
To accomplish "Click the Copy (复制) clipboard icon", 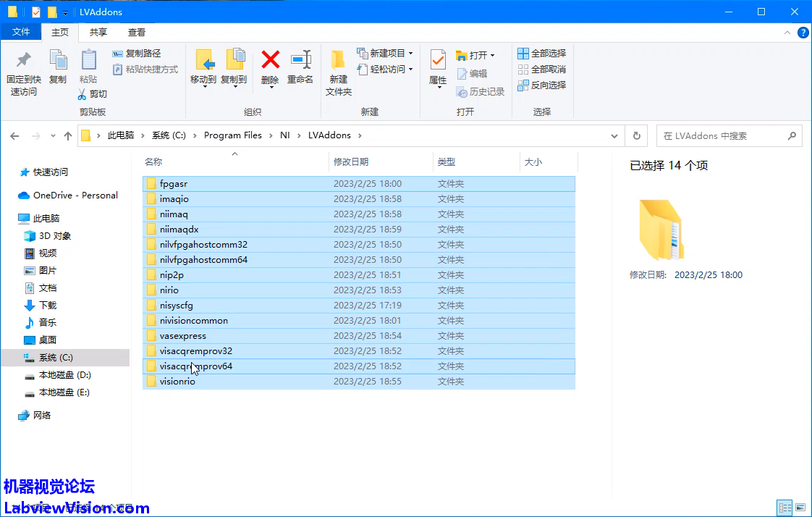I will [x=58, y=61].
